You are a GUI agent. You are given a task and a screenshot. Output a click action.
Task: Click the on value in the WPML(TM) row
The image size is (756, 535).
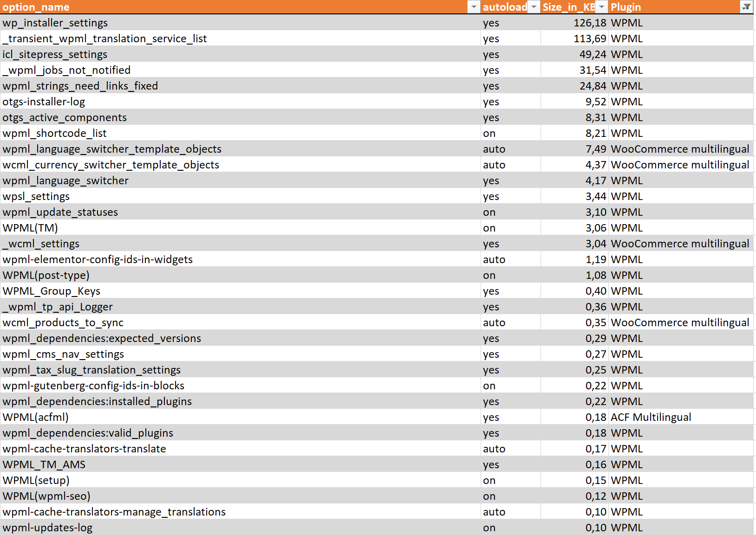511,228
